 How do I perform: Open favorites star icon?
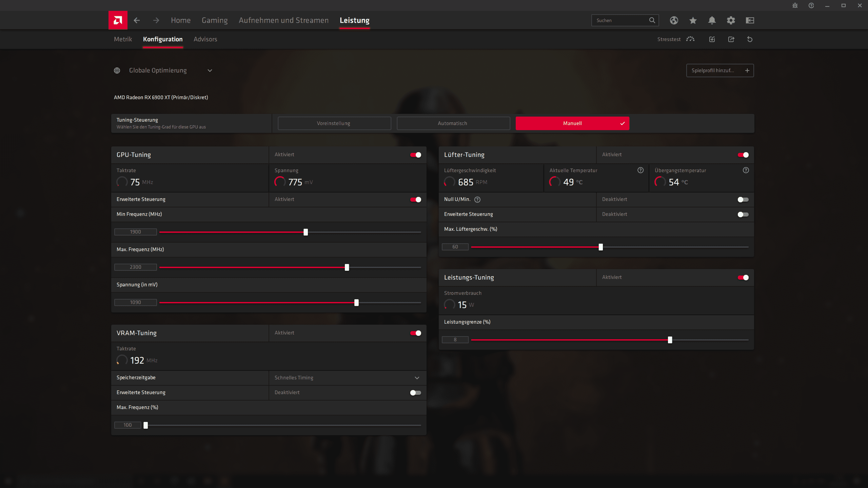693,20
